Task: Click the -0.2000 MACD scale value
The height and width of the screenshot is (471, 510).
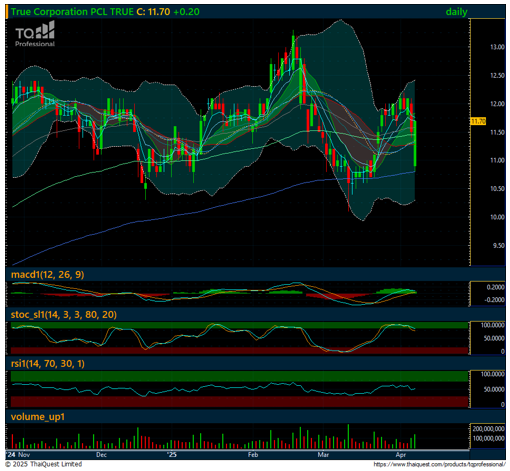Action: [x=494, y=300]
